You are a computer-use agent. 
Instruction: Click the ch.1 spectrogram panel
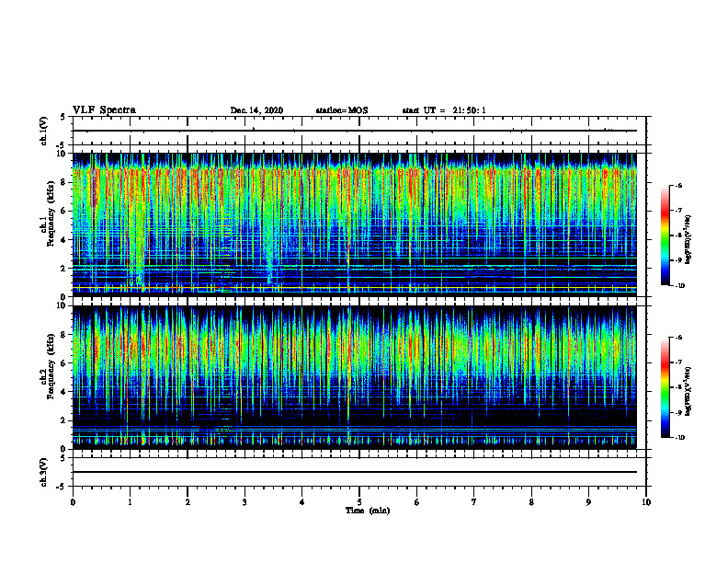(x=354, y=224)
